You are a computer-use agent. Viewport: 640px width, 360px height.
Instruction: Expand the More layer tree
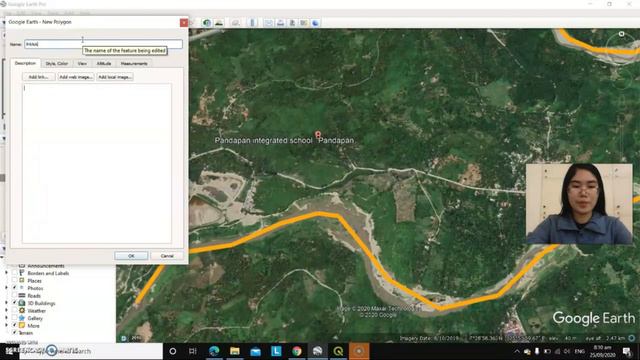6,325
